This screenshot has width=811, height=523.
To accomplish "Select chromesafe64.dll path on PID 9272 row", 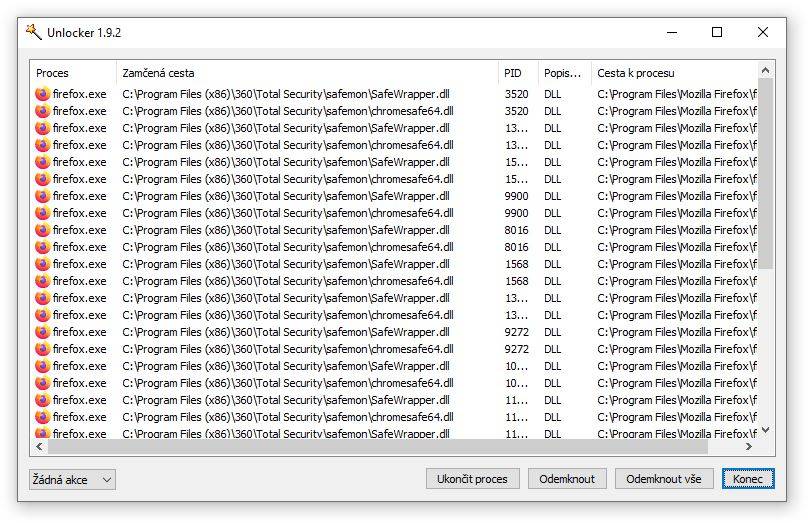I will click(288, 349).
